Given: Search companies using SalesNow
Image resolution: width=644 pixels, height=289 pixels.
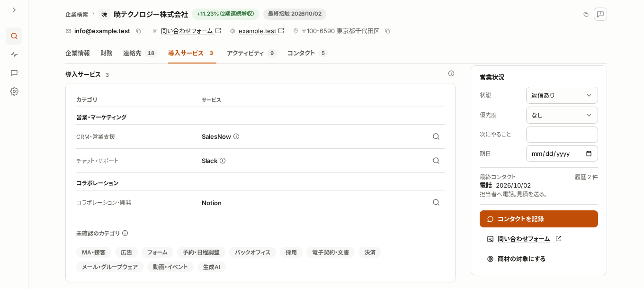Looking at the screenshot, I should [436, 136].
